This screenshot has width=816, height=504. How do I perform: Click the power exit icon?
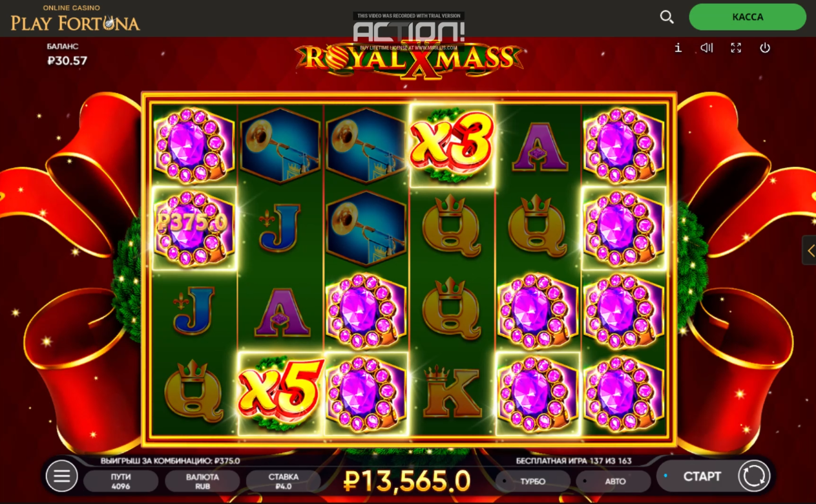(x=765, y=48)
